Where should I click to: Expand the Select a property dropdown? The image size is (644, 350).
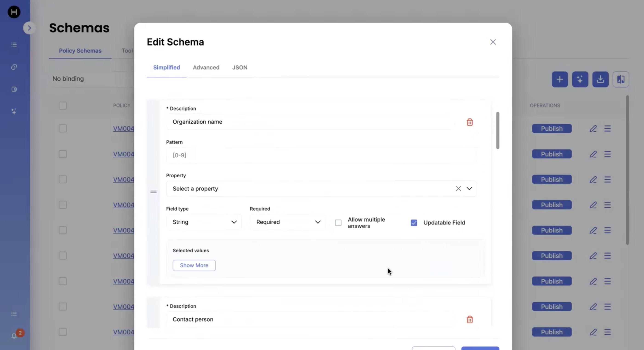(469, 189)
